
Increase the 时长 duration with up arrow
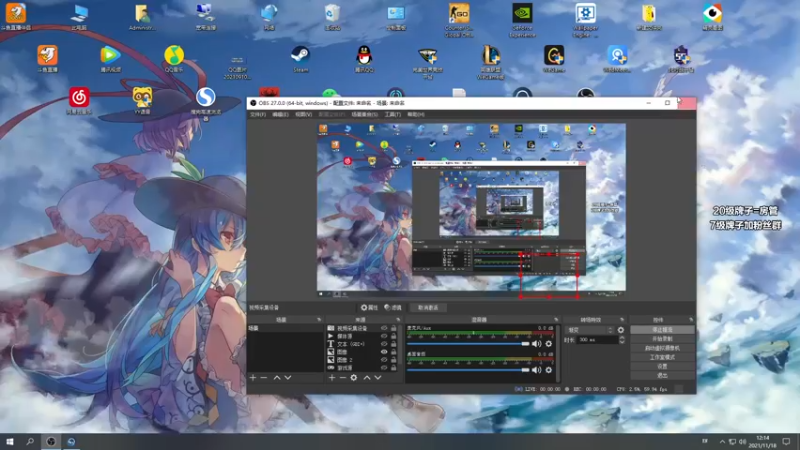[622, 338]
